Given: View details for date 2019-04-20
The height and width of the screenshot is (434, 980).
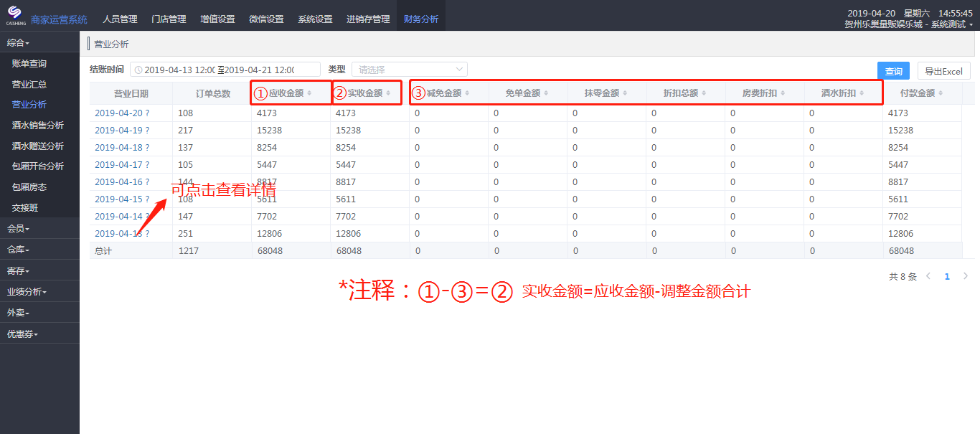Looking at the screenshot, I should pyautogui.click(x=122, y=113).
